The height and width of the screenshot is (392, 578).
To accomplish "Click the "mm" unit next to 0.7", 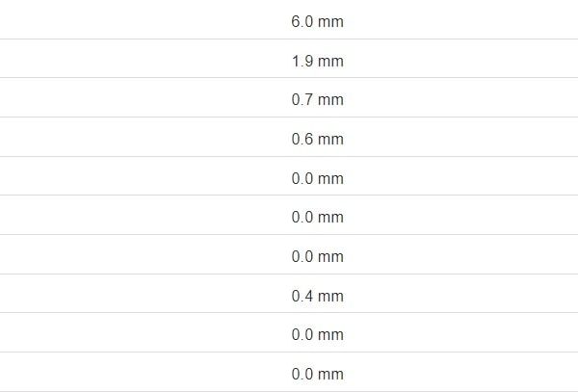I will (330, 100).
